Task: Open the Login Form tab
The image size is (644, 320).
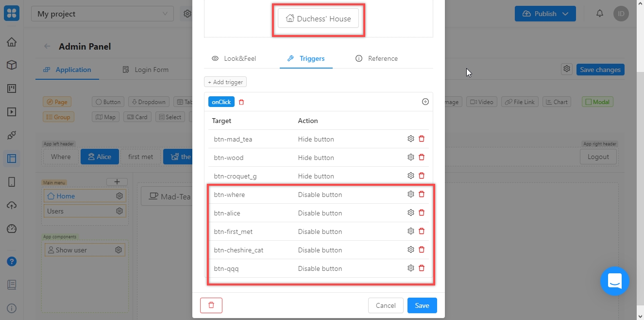Action: tap(146, 70)
